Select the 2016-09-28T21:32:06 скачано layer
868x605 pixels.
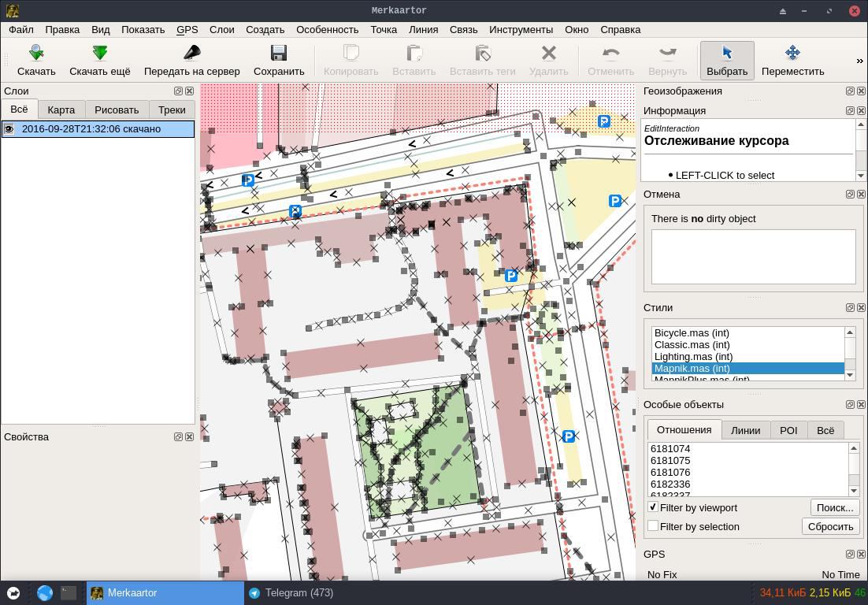click(98, 129)
